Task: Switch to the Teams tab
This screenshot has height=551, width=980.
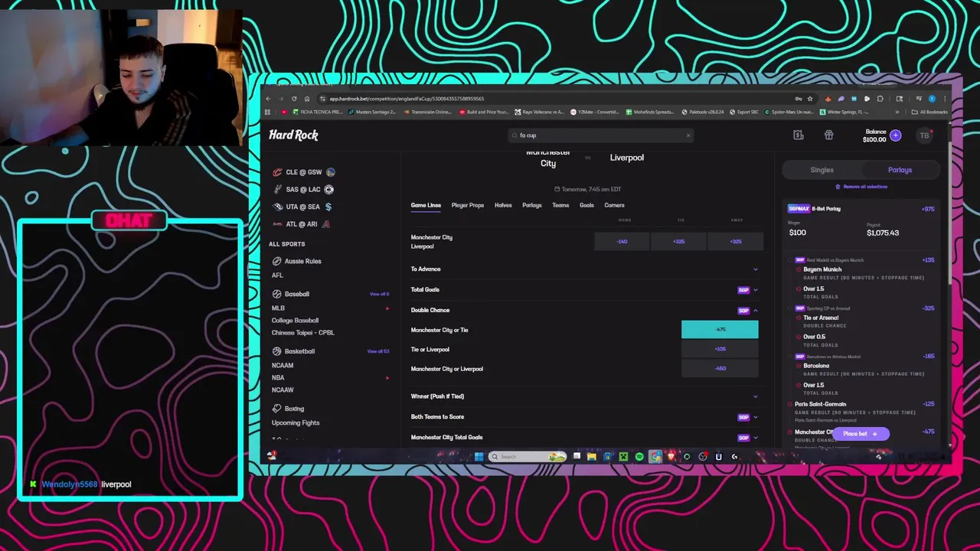Action: 560,205
